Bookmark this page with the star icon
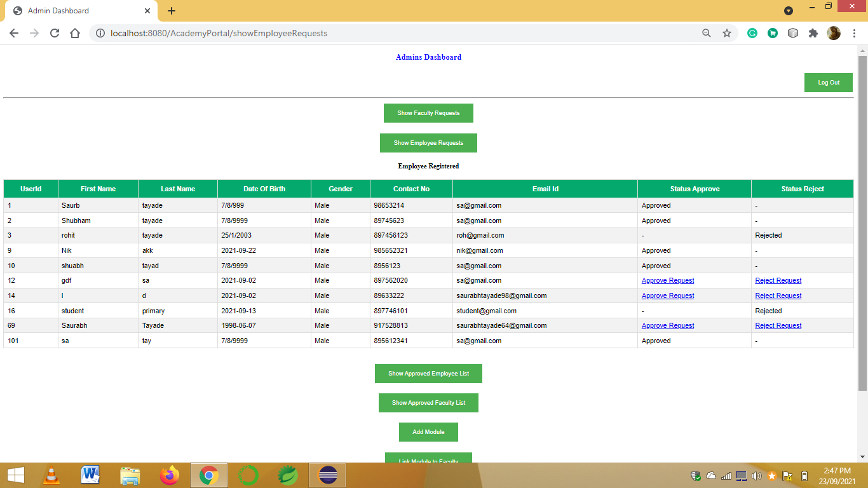868x488 pixels. point(727,33)
